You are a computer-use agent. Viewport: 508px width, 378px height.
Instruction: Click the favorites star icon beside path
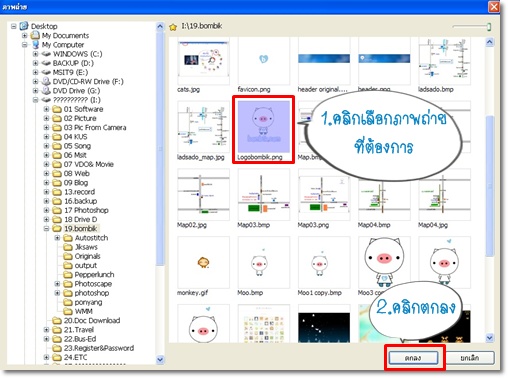pos(173,27)
